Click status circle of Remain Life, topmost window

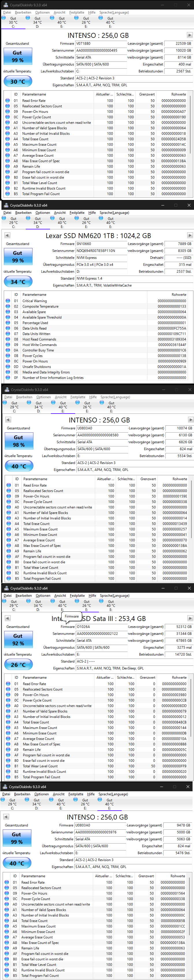[x=7, y=166]
